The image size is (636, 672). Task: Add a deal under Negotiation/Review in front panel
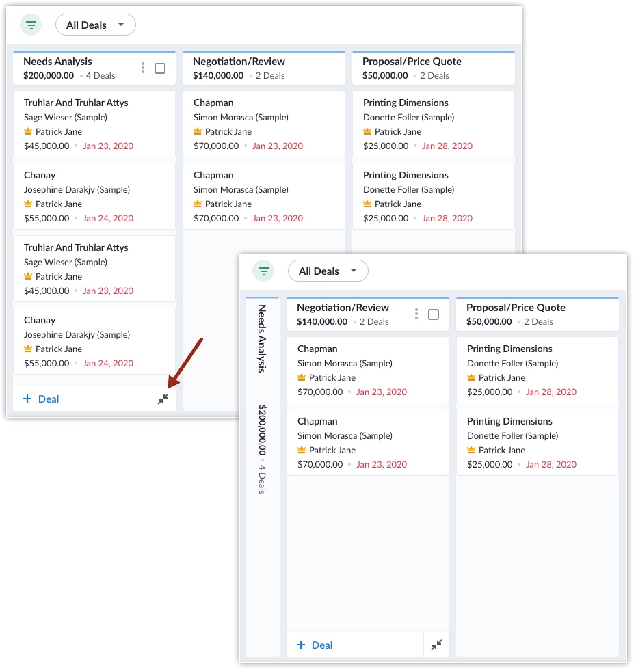click(315, 645)
